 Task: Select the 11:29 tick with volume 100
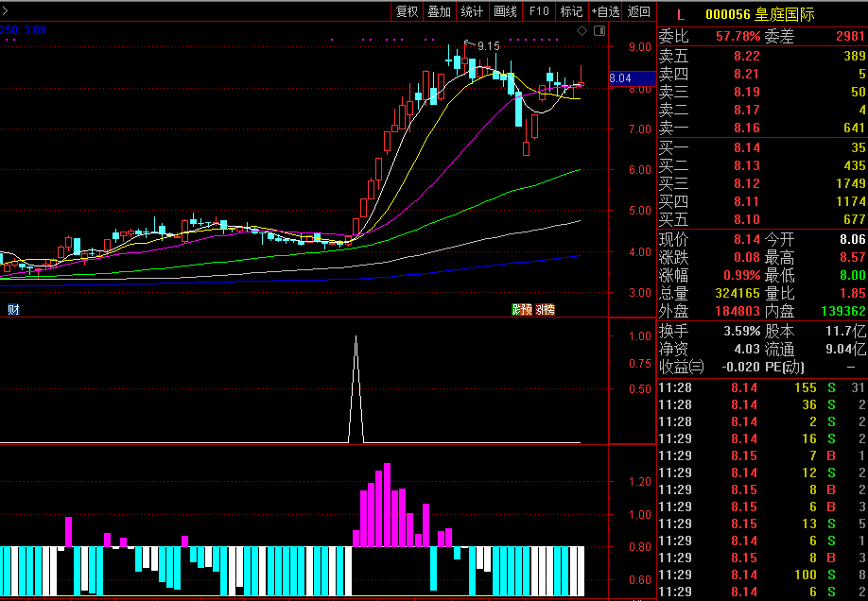(762, 575)
